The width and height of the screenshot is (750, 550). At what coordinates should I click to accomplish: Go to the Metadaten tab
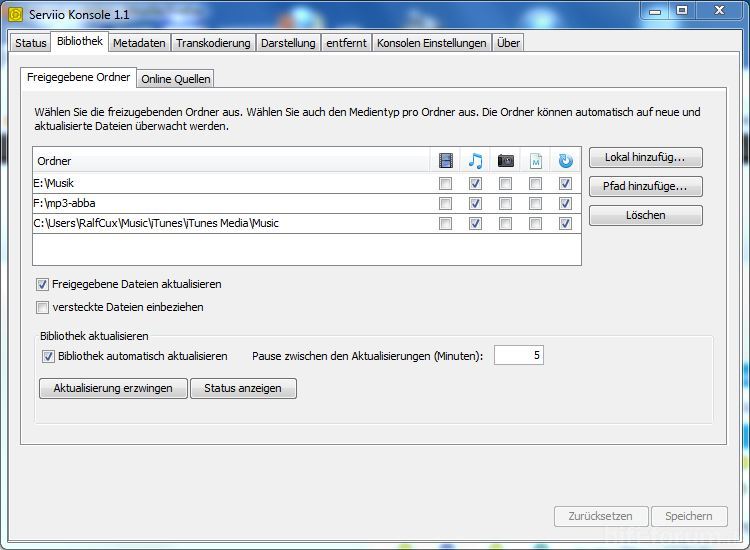139,43
